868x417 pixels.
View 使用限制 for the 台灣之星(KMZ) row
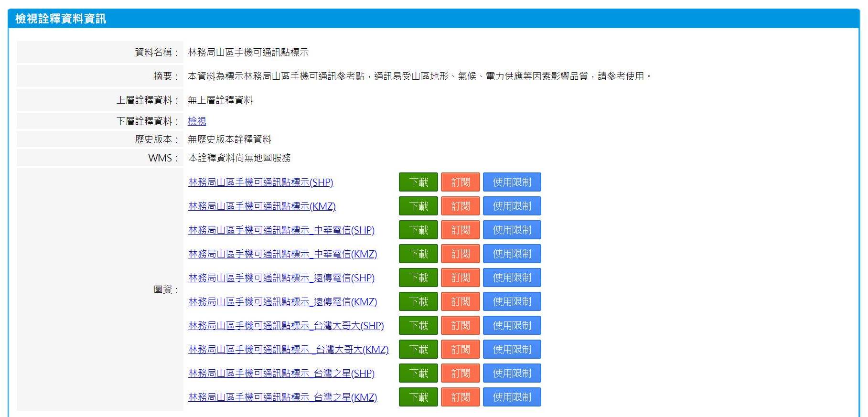click(512, 397)
